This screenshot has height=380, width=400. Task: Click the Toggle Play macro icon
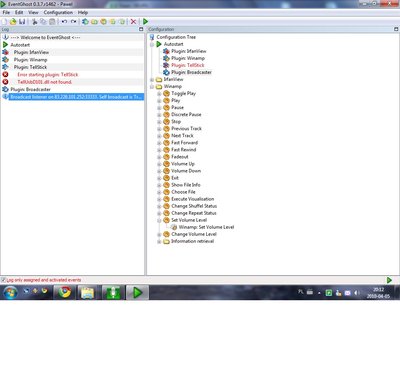point(166,93)
